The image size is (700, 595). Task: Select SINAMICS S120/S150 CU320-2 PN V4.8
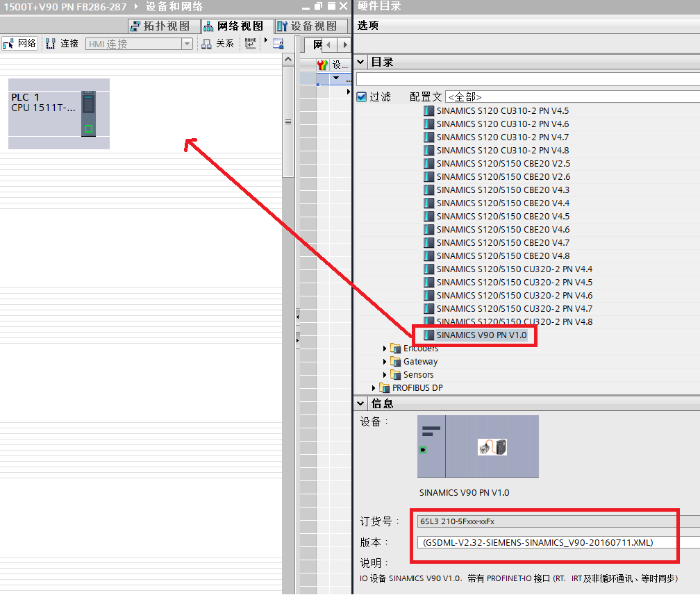click(x=515, y=321)
